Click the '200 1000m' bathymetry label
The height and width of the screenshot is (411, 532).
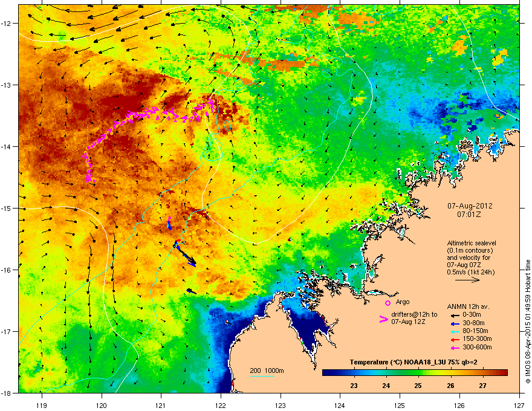coord(267,371)
